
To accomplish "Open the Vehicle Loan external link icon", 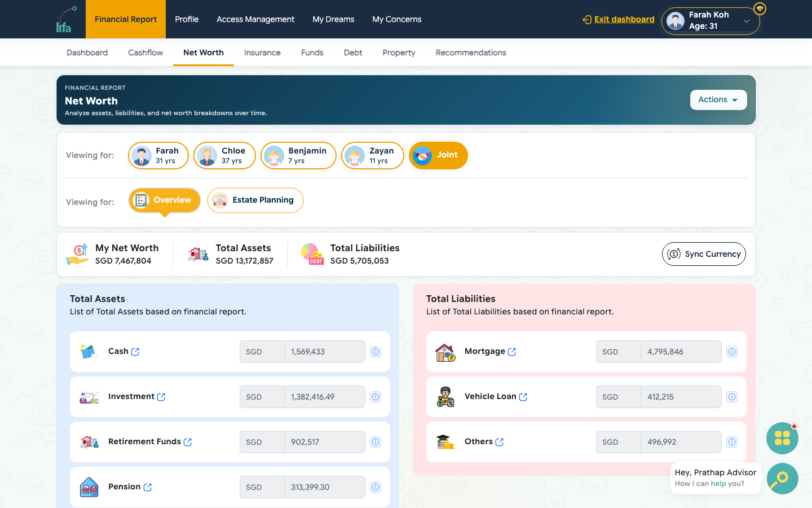I will click(523, 397).
